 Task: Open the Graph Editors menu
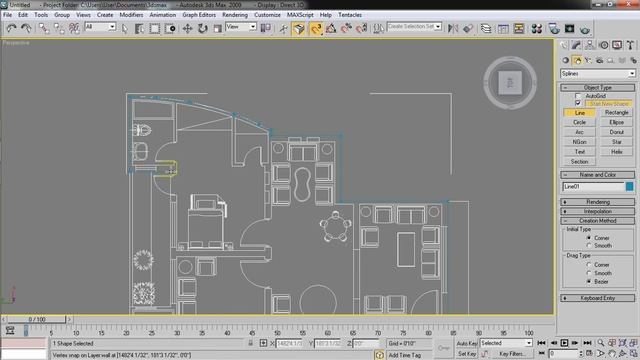199,15
